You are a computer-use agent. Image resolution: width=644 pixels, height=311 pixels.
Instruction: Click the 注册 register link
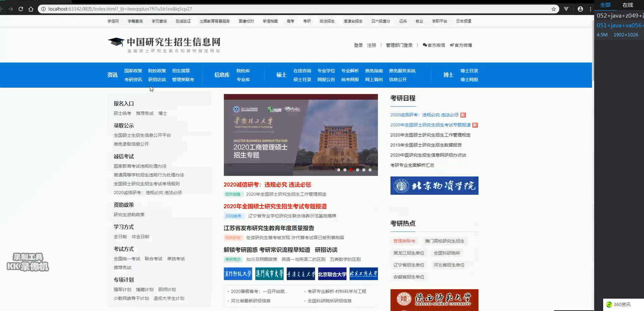(371, 45)
